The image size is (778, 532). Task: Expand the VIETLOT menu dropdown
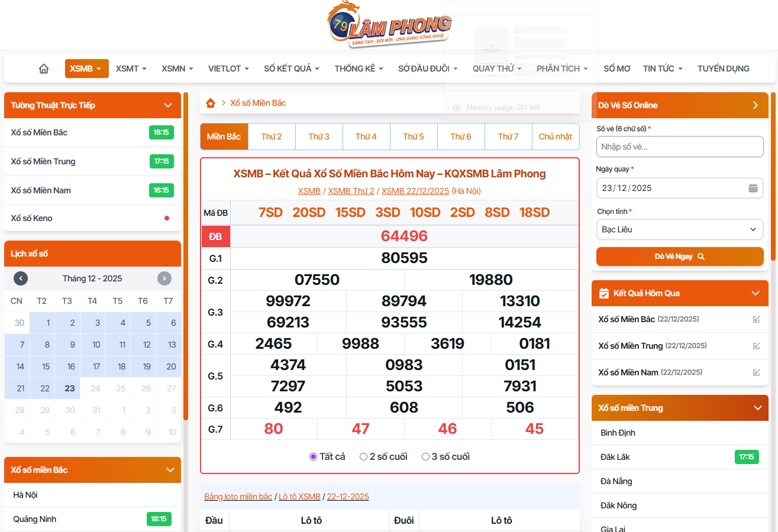pyautogui.click(x=228, y=69)
